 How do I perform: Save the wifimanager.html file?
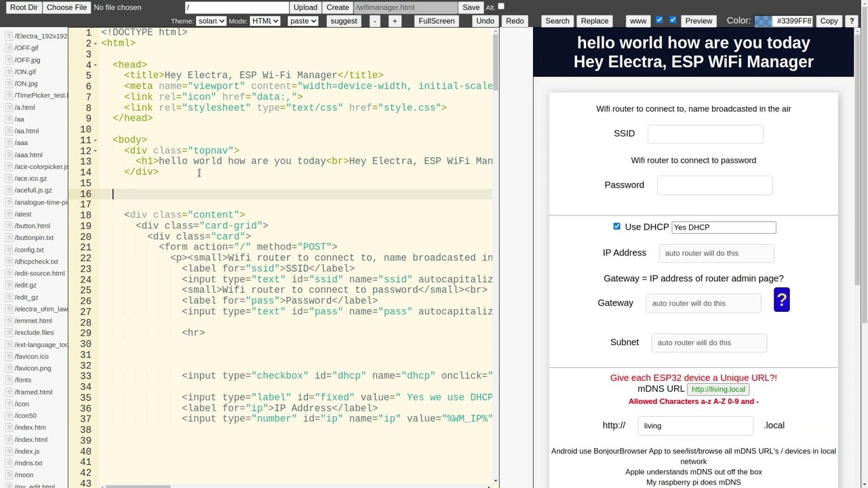click(471, 7)
